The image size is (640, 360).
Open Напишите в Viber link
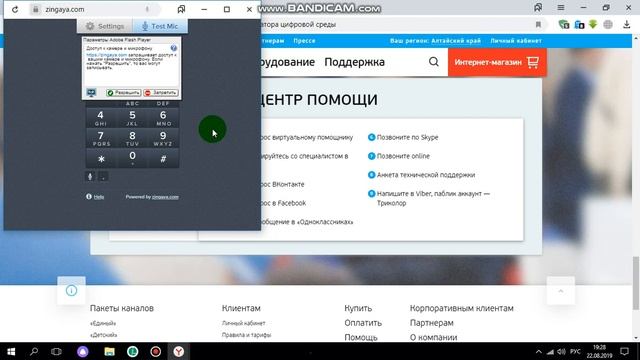(x=433, y=198)
